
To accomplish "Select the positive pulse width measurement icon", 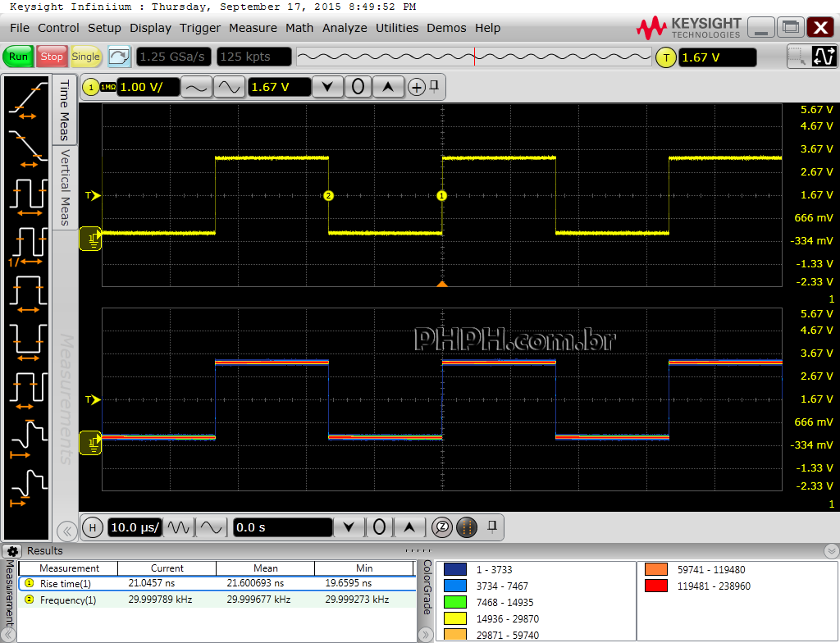I will click(x=28, y=294).
